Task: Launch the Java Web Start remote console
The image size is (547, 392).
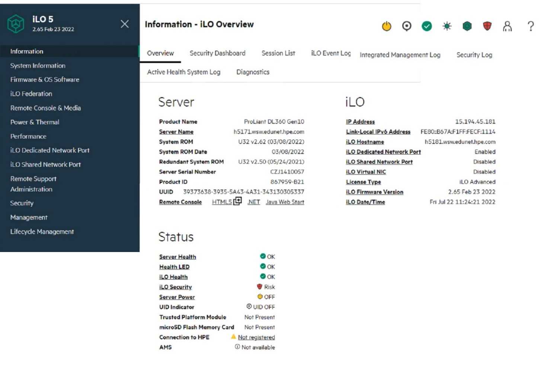Action: pos(285,202)
